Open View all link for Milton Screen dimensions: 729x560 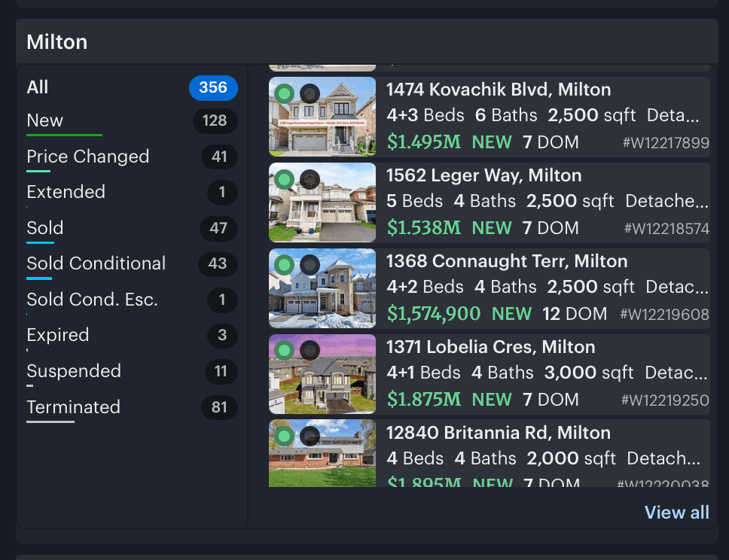[676, 512]
